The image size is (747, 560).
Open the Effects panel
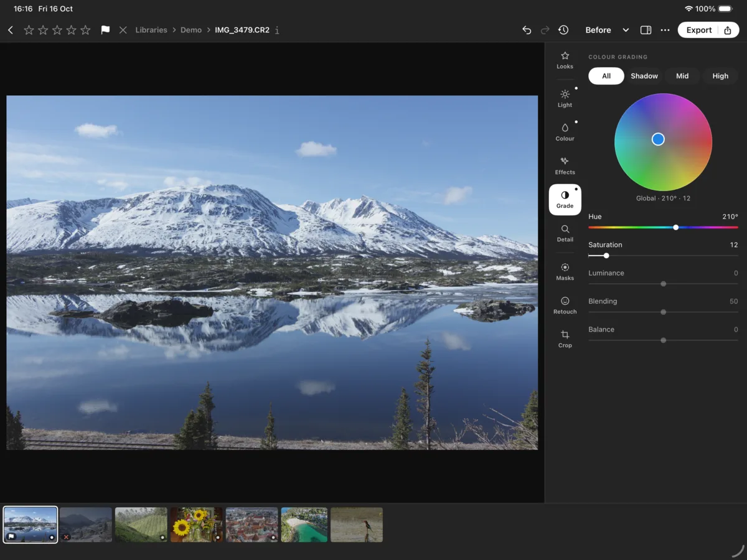pyautogui.click(x=565, y=166)
